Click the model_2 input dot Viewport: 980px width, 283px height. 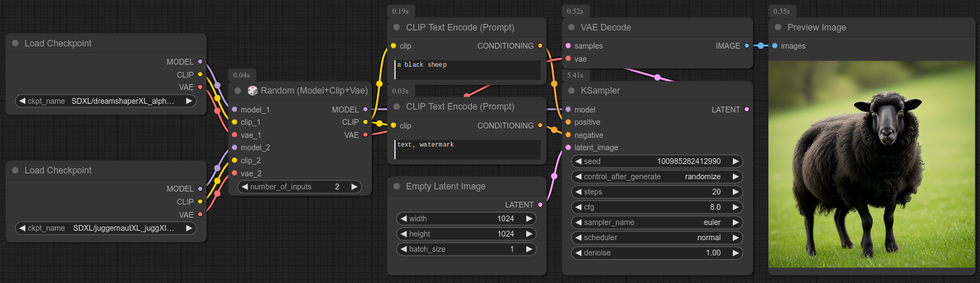coord(234,147)
